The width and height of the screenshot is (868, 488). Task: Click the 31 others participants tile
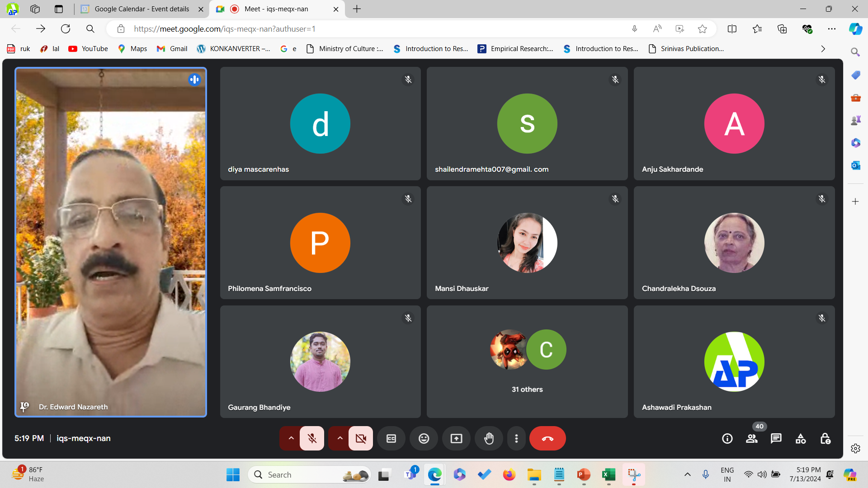pos(527,361)
